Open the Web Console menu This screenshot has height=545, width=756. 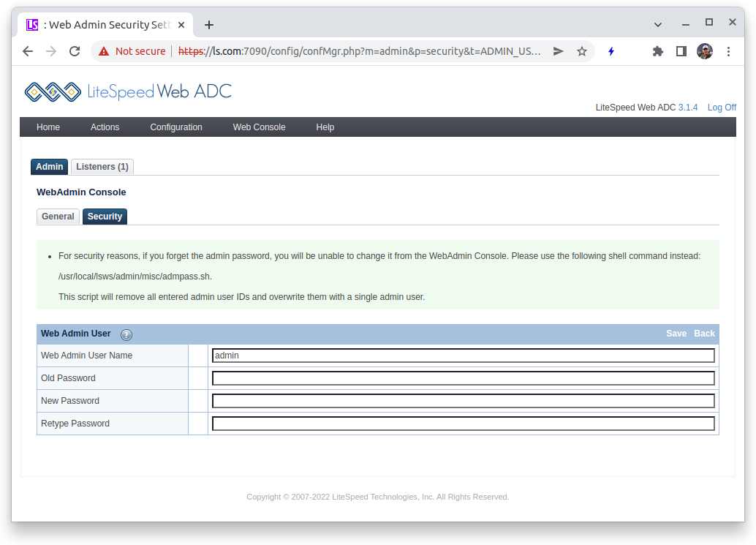point(260,127)
